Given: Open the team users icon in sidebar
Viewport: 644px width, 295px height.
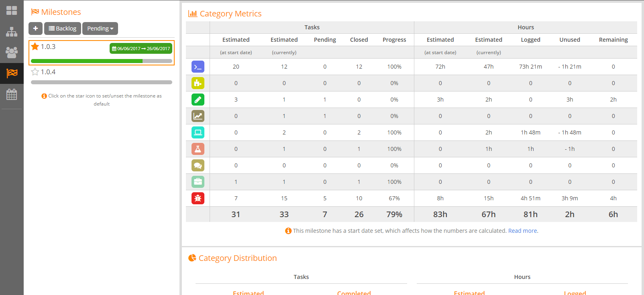Looking at the screenshot, I should [x=12, y=52].
